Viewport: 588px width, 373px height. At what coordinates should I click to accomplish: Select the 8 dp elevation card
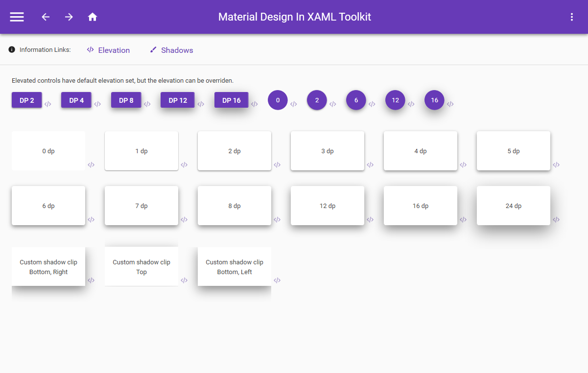click(x=235, y=206)
